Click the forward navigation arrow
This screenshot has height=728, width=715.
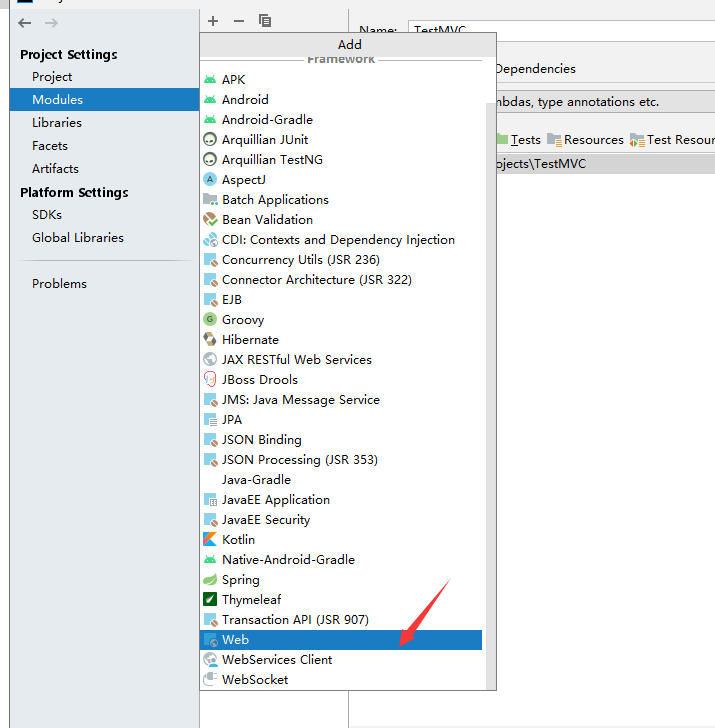pos(52,23)
